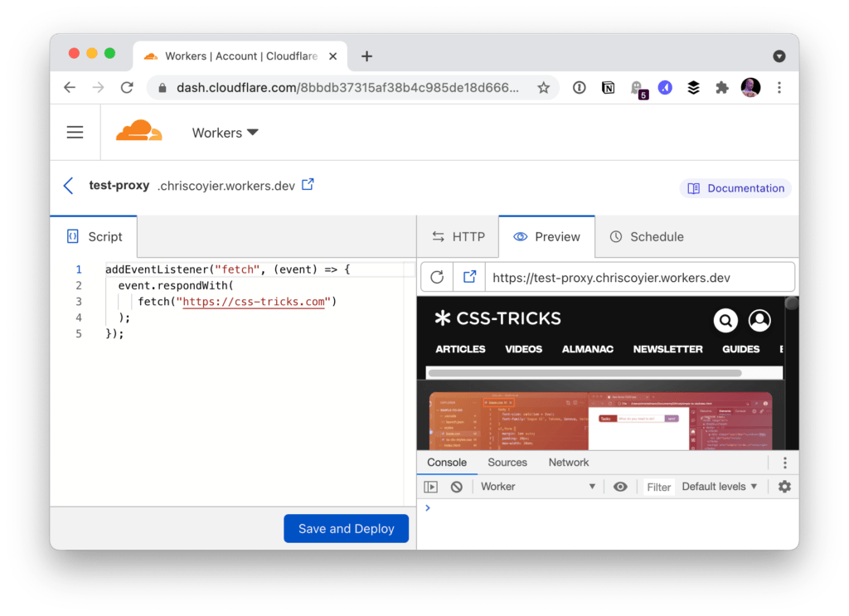Click the event.respondWith( code line
Screen dimensions: 849x616
176,285
